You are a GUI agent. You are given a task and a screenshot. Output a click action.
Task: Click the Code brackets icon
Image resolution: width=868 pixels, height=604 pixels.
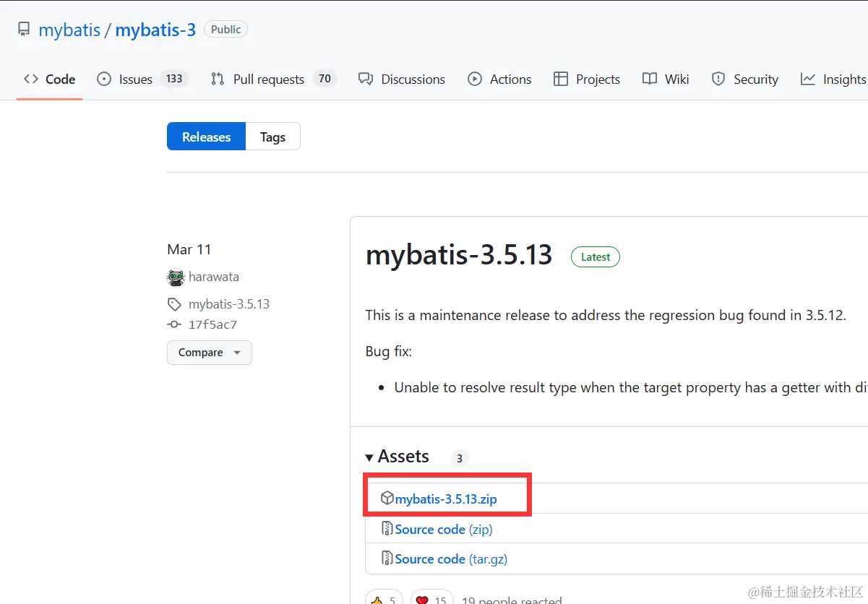[30, 79]
